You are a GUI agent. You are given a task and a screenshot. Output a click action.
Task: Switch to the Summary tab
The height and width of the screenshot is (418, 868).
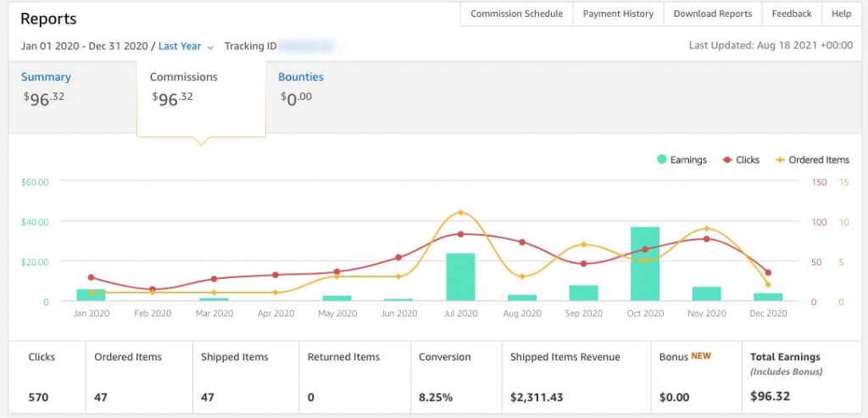point(46,77)
